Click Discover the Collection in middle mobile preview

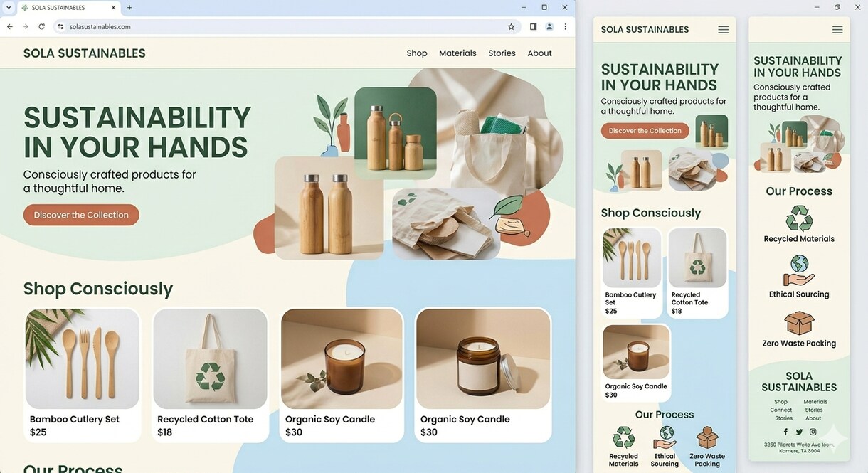(x=645, y=131)
